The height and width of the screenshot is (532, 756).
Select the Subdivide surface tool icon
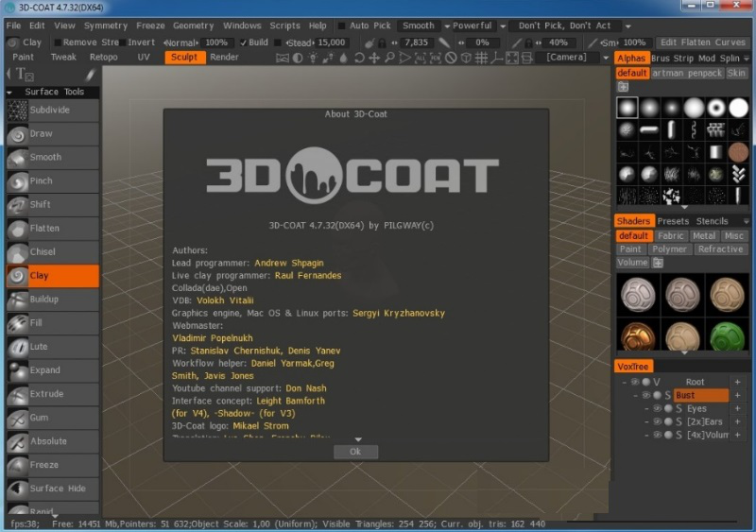click(18, 110)
